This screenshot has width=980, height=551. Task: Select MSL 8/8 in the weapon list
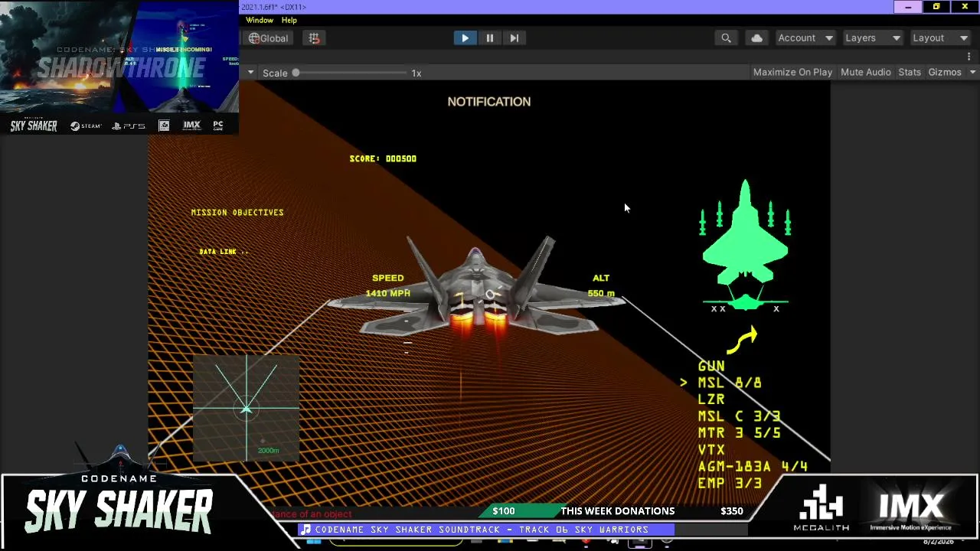point(730,383)
